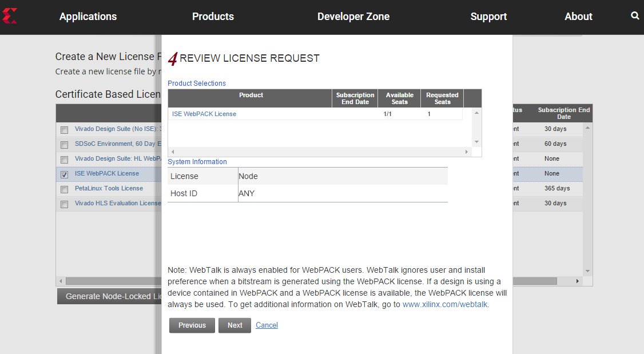Open the Applications menu
The height and width of the screenshot is (354, 644).
coord(88,17)
